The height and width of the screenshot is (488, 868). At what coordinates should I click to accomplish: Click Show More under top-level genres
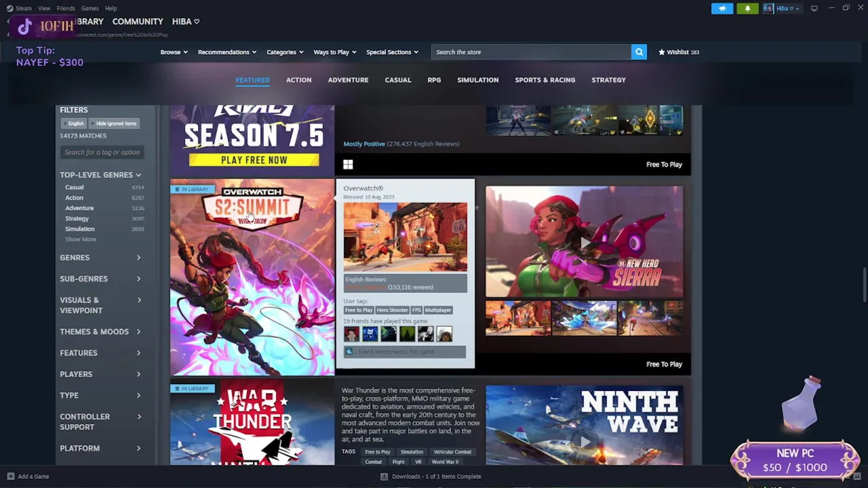(81, 239)
